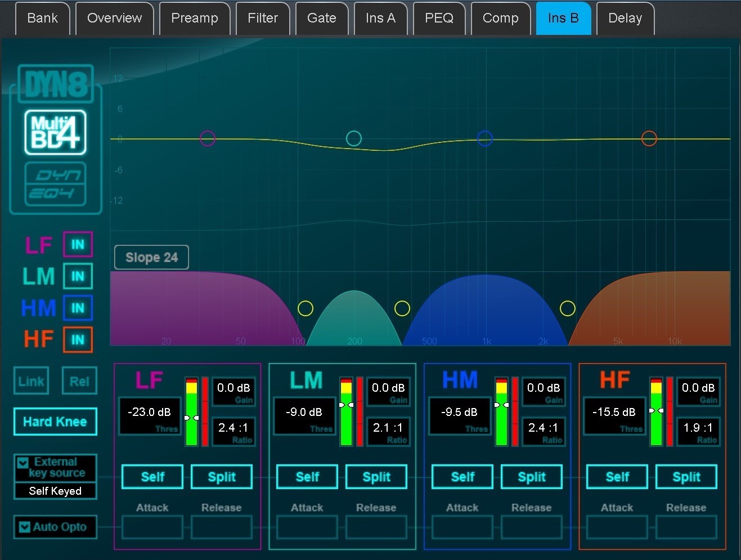Open the Auto Opto dropdown

point(55,527)
